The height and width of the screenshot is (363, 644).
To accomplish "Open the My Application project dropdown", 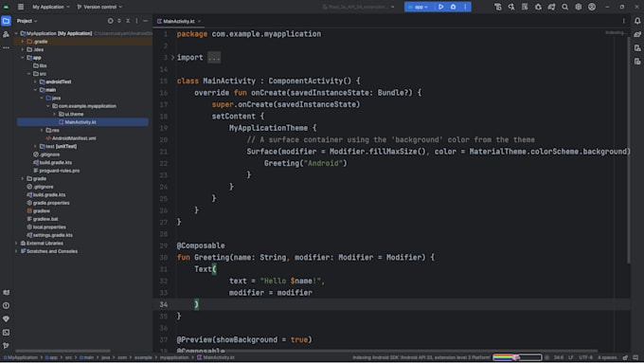I will [x=51, y=7].
